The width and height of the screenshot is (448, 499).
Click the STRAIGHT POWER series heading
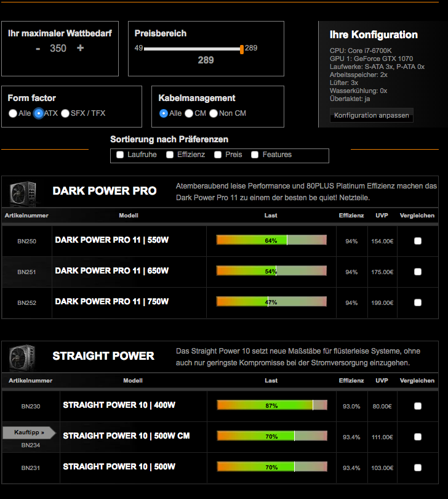tap(103, 356)
